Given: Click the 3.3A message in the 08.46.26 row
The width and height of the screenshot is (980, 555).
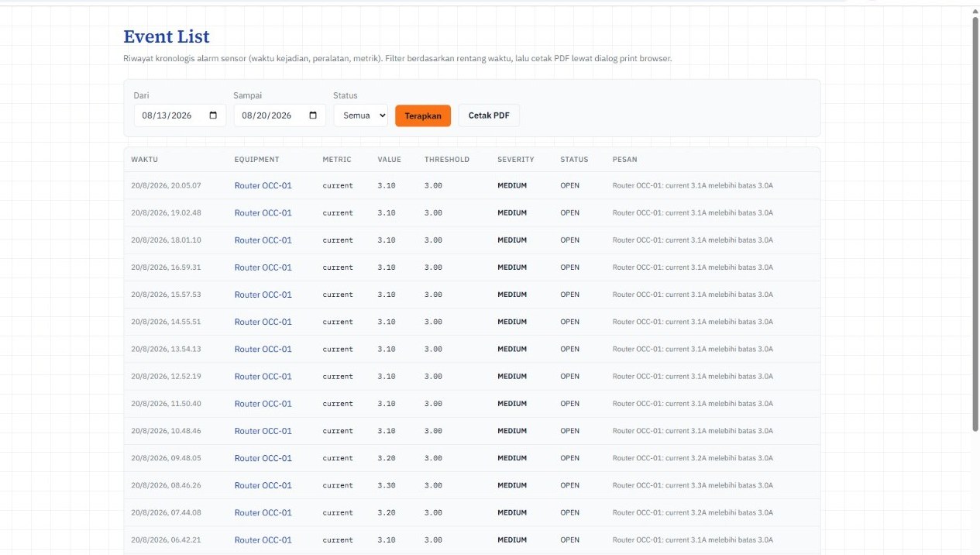Looking at the screenshot, I should [693, 485].
